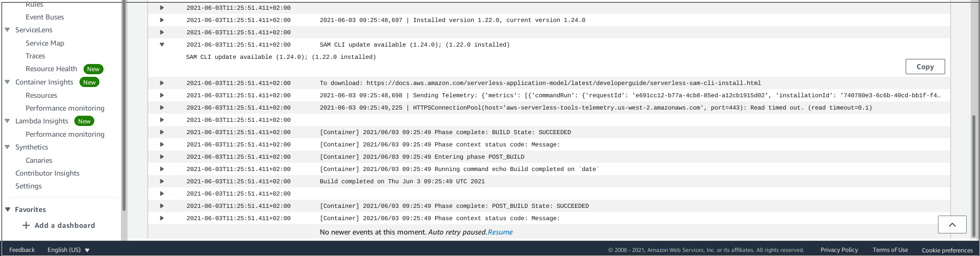The height and width of the screenshot is (256, 980).
Task: Collapse the expanded SAM CLI update log row
Action: (x=162, y=45)
